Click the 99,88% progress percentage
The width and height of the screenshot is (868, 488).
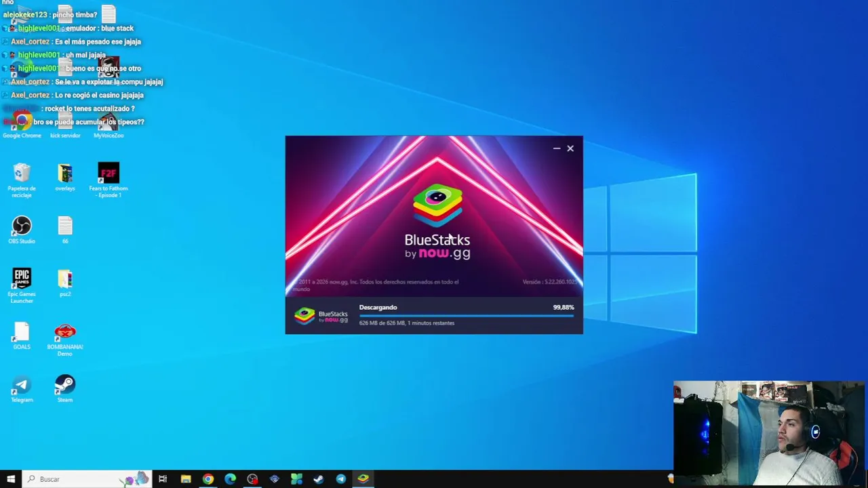click(x=564, y=308)
